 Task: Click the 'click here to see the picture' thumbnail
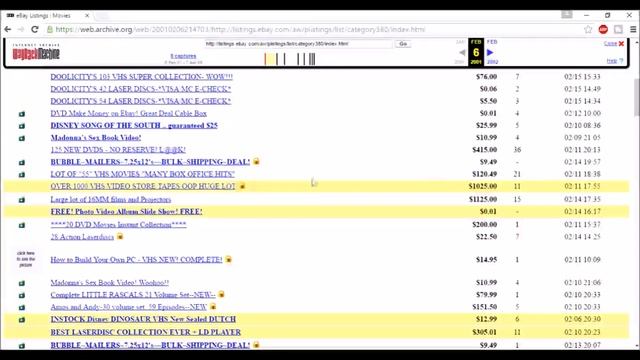26,259
